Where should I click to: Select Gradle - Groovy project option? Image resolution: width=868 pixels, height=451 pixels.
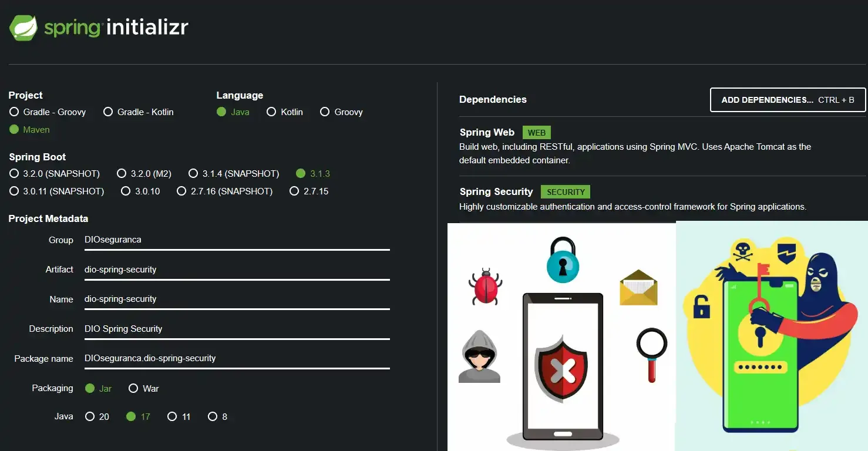(48, 112)
